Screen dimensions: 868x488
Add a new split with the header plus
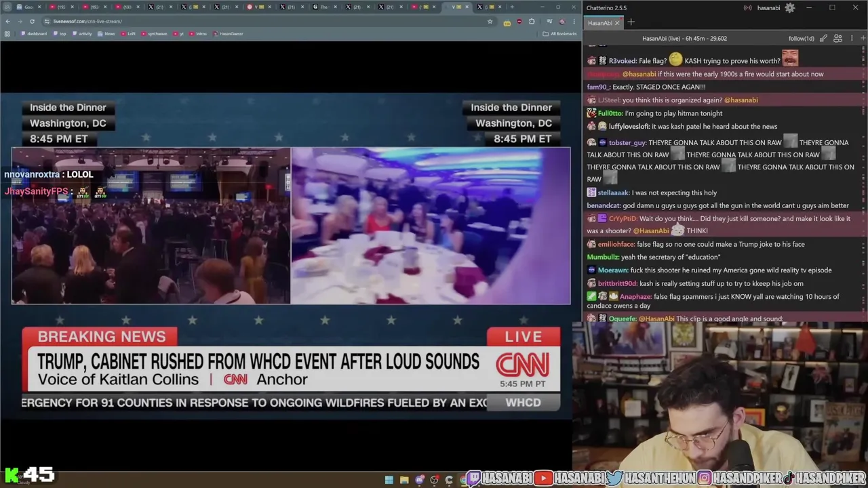(863, 38)
